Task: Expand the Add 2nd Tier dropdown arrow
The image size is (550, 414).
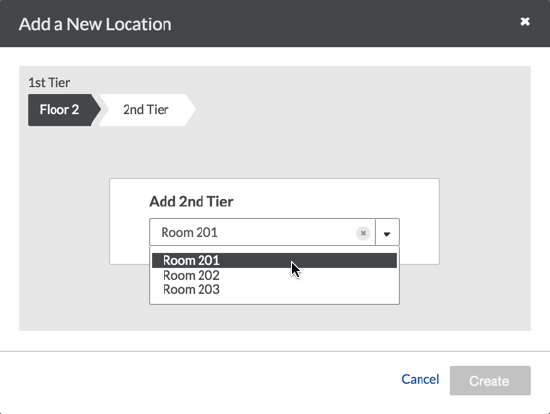Action: (x=387, y=233)
